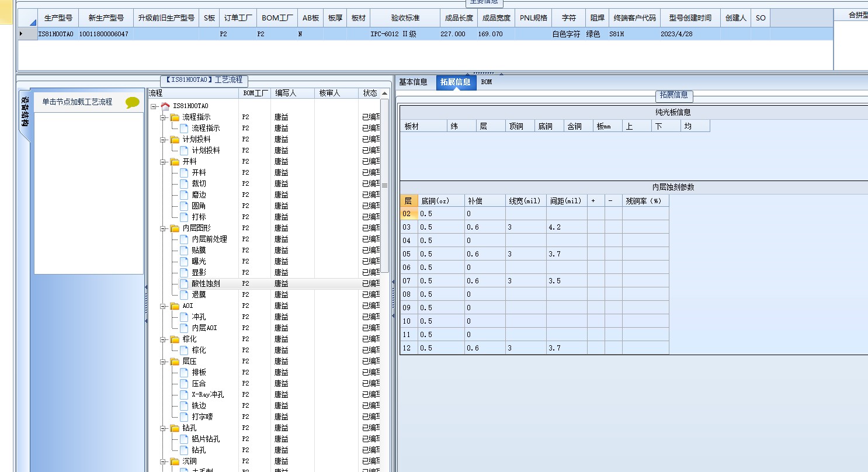Click the 计划投料 folder icon
The image size is (868, 472).
(175, 139)
